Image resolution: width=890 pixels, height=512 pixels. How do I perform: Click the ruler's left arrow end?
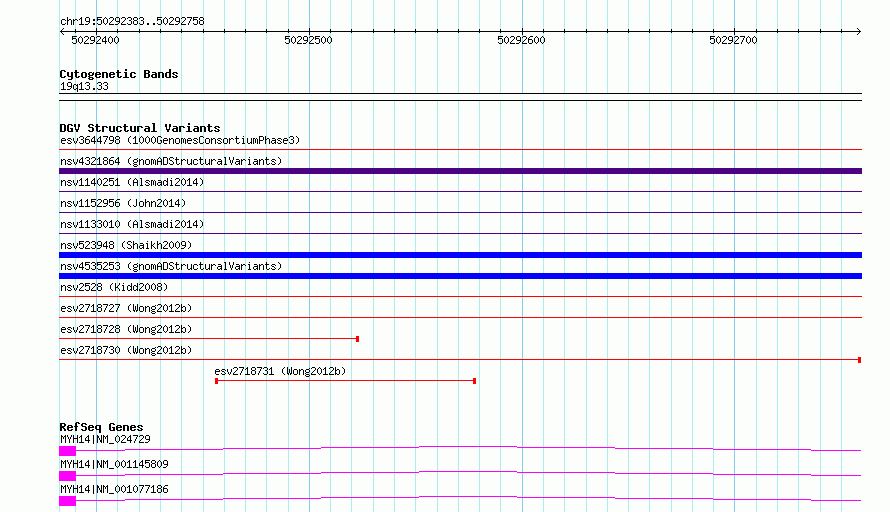pyautogui.click(x=62, y=31)
